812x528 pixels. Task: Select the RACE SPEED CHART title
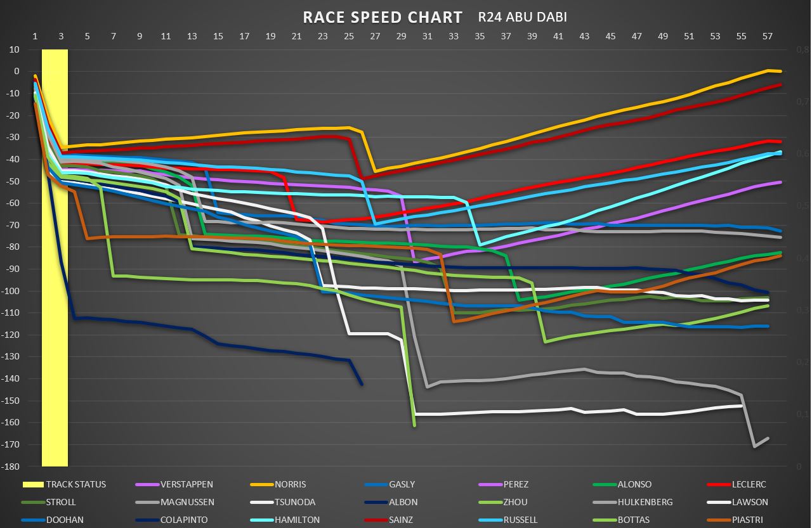click(383, 16)
